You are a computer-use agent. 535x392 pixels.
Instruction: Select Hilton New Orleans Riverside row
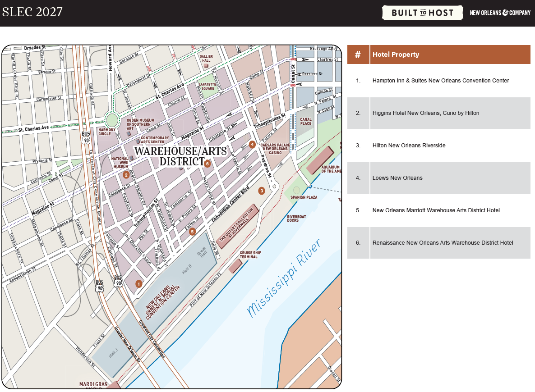click(439, 146)
